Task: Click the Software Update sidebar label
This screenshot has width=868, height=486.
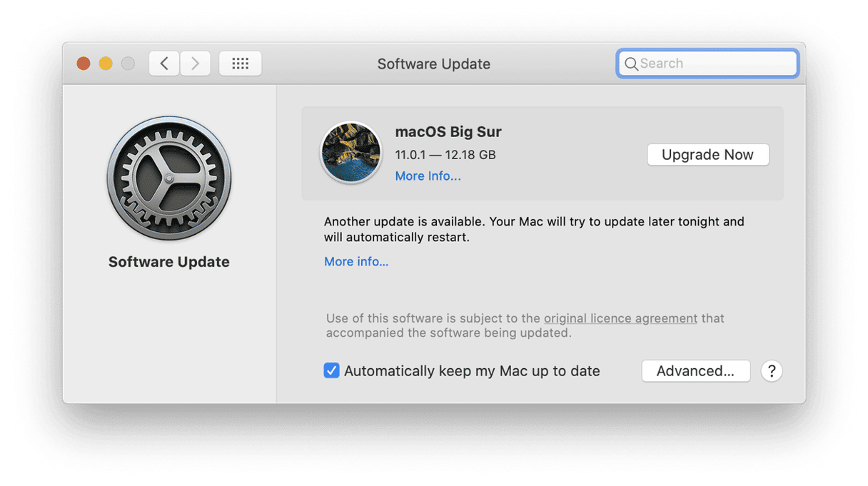Action: click(x=168, y=262)
